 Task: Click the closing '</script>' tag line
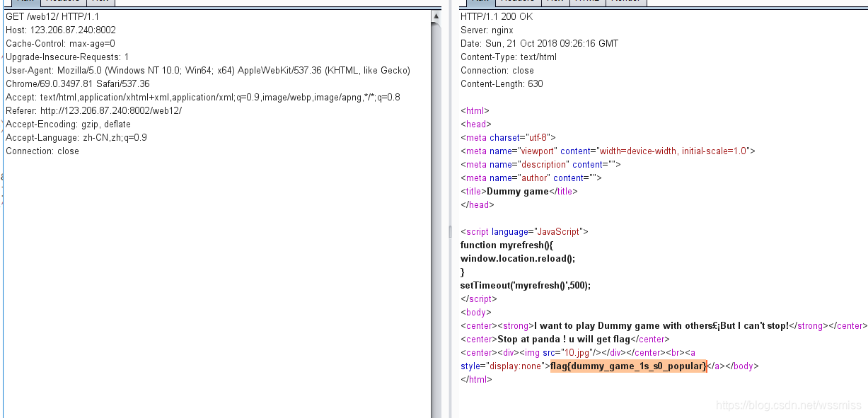479,298
